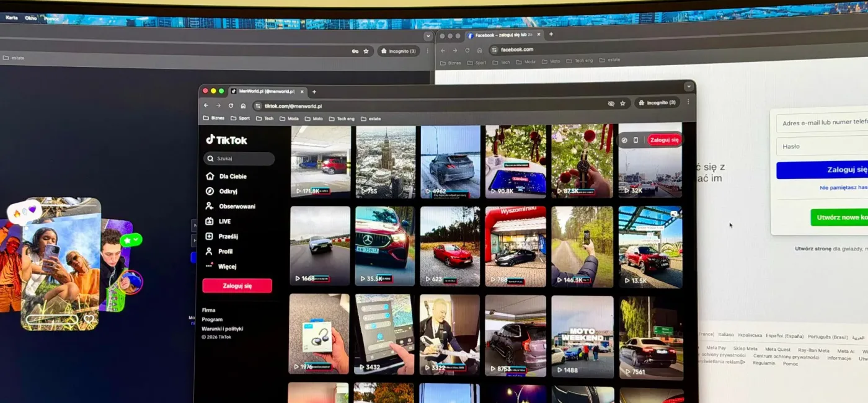This screenshot has width=868, height=403.
Task: Switch to the Facebook login tab
Action: pos(502,35)
